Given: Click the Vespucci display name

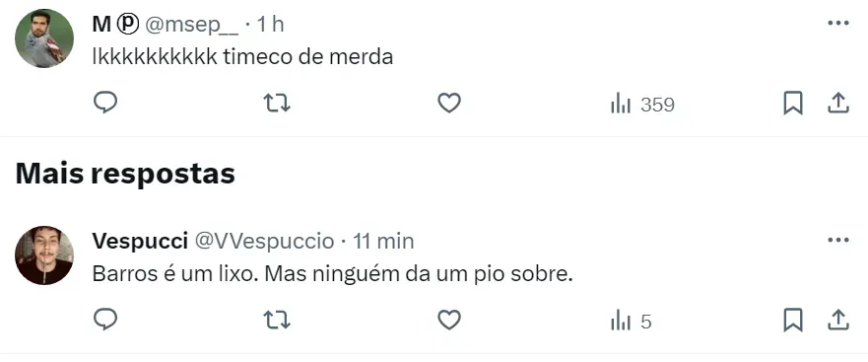Looking at the screenshot, I should pyautogui.click(x=139, y=241).
